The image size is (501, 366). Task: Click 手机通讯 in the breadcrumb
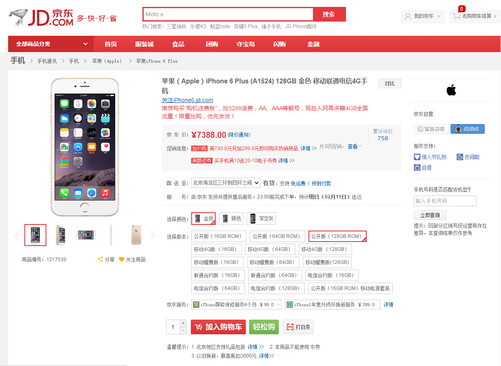coord(47,61)
